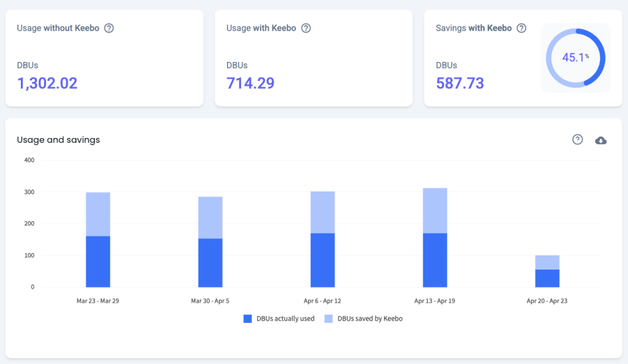Click the Apr 13 - Apr 19 saved-DBUs segment
Viewport: 628px width, 364px height.
pos(435,211)
